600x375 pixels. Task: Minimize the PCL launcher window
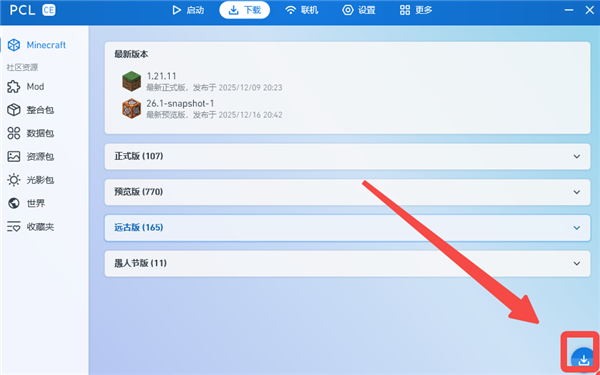click(x=569, y=10)
